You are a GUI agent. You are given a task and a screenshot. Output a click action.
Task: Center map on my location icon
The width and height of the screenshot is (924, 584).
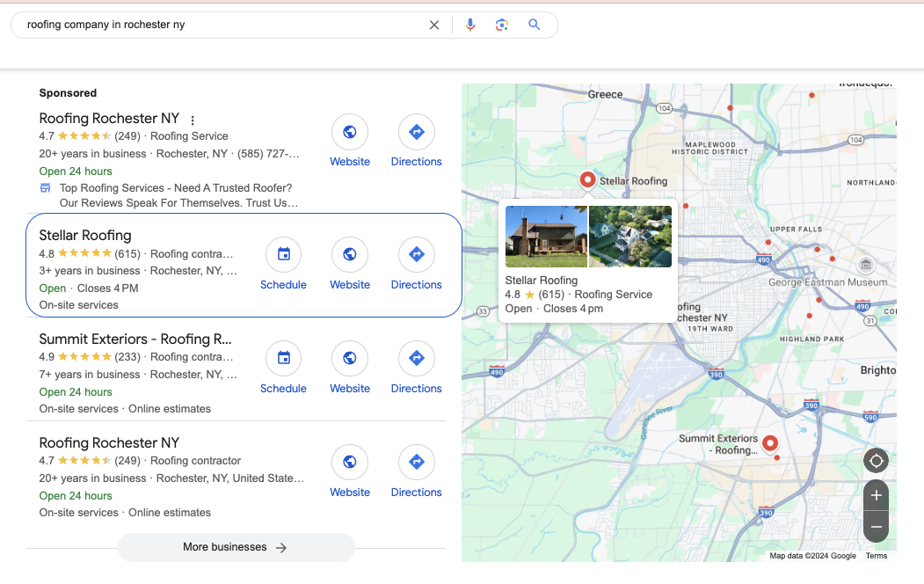(877, 461)
